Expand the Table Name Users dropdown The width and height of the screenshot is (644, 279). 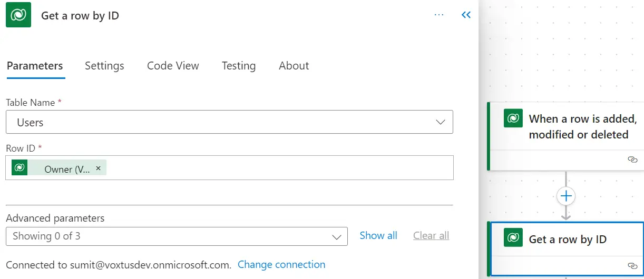tap(229, 122)
